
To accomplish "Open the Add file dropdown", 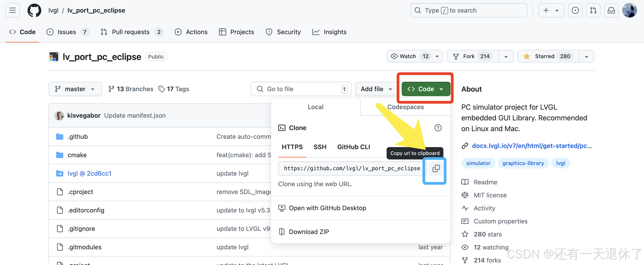I will click(x=376, y=89).
